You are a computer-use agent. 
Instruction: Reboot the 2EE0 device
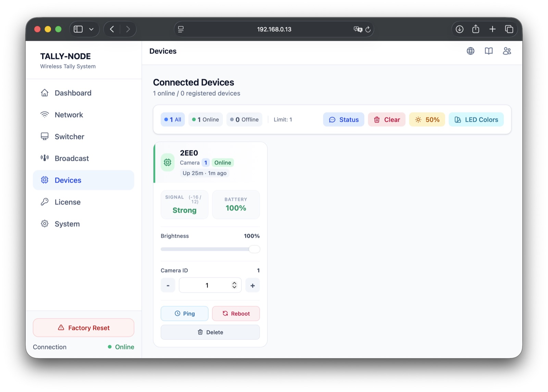[x=236, y=314]
